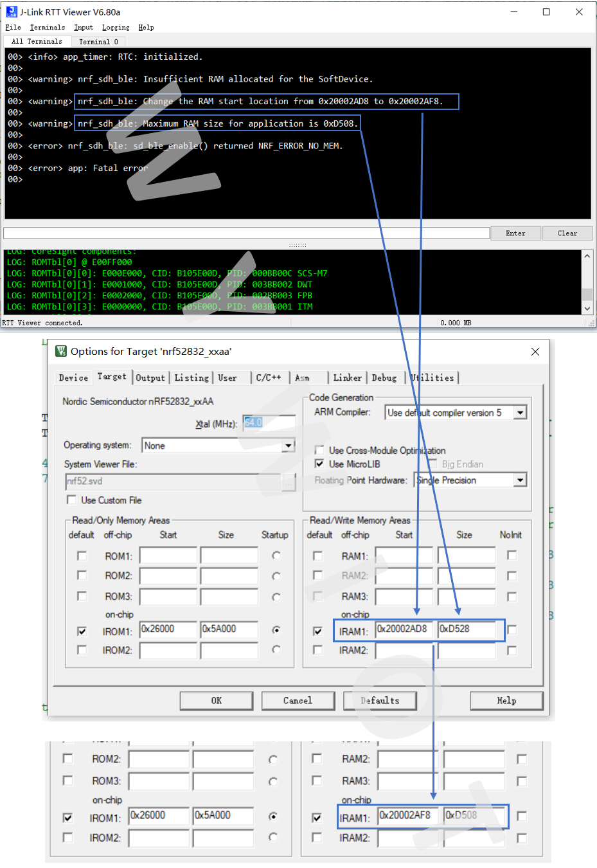Toggle the IRAM1 NoInit checkbox in dialog
The height and width of the screenshot is (868, 597).
coord(512,629)
